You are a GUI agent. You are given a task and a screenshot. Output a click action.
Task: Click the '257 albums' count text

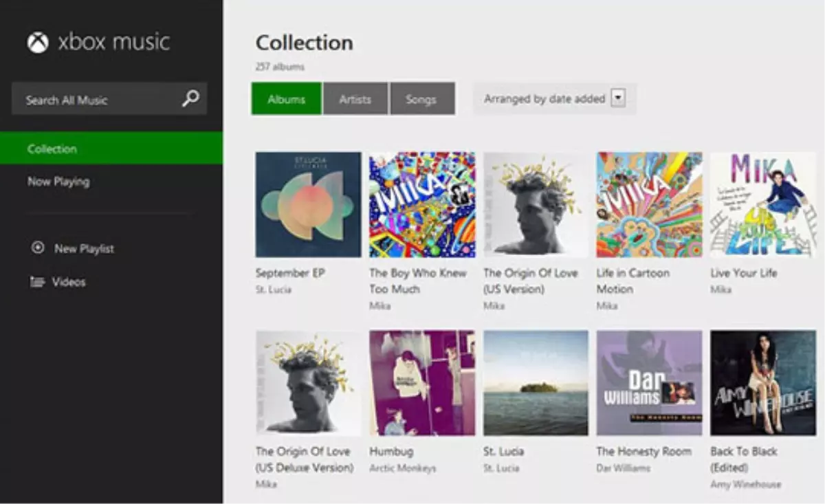280,67
